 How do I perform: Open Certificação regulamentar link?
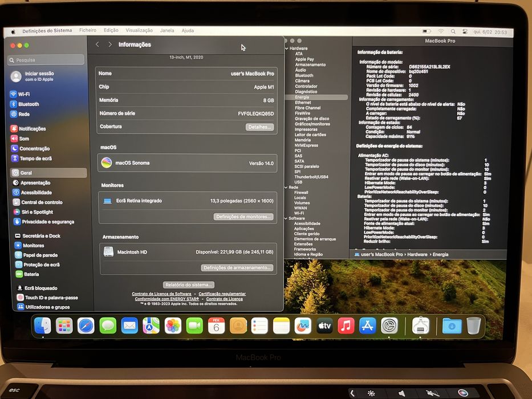pyautogui.click(x=222, y=294)
